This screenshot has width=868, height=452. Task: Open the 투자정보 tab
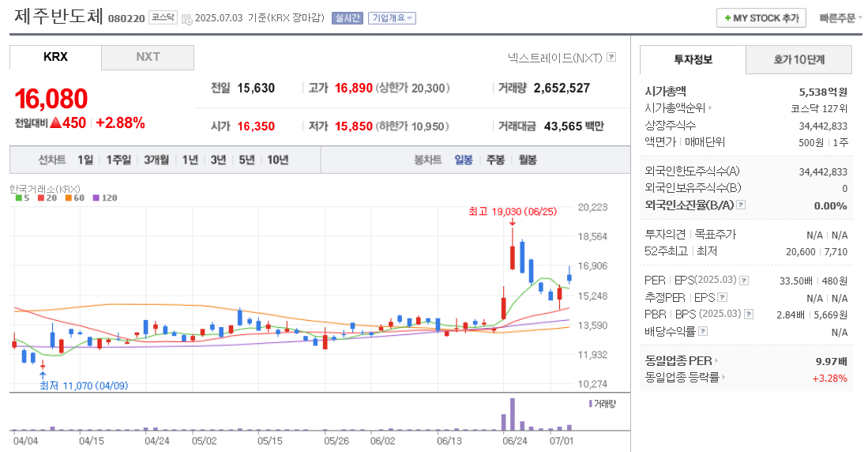point(693,60)
